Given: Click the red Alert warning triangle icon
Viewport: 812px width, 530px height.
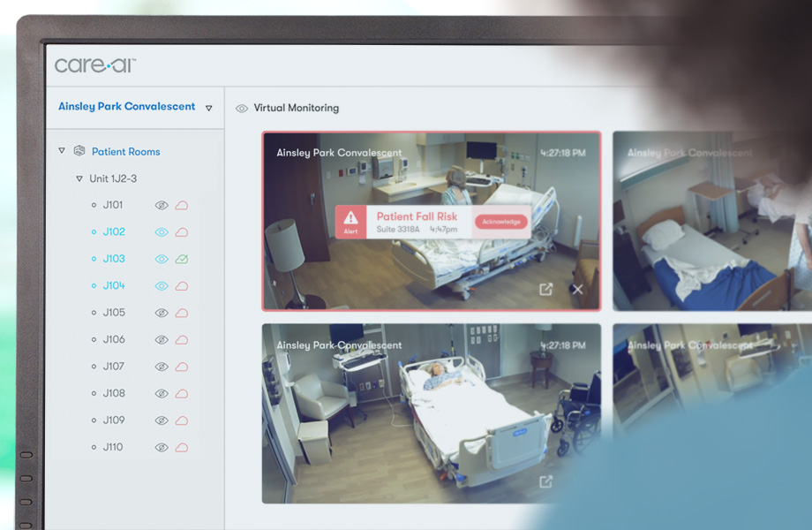Looking at the screenshot, I should click(350, 217).
